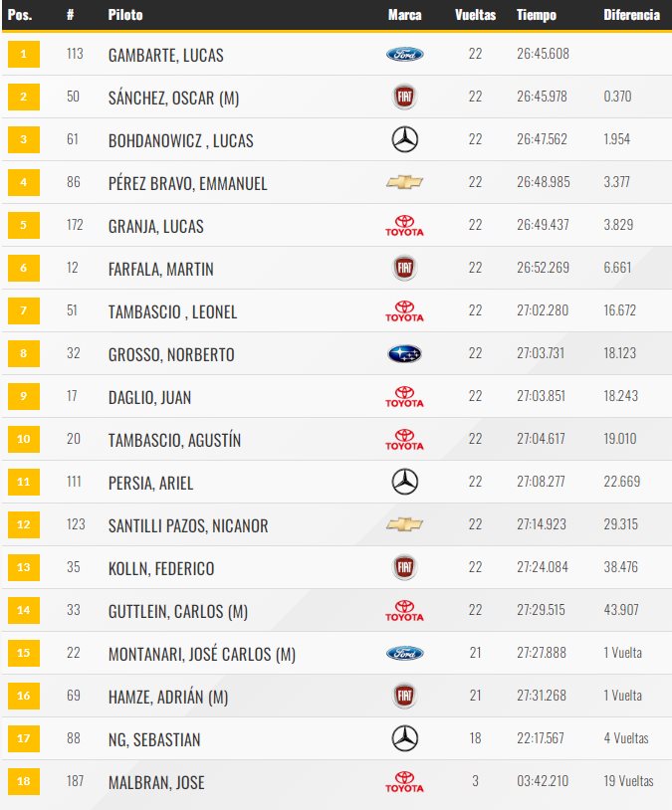The height and width of the screenshot is (810, 672).
Task: Click the yellow position 1 badge
Action: point(24,54)
